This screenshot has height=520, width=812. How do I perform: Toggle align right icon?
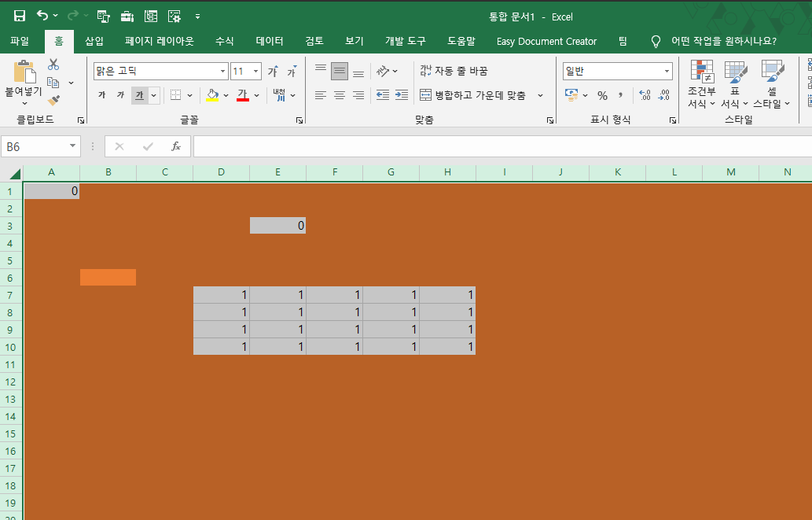358,95
